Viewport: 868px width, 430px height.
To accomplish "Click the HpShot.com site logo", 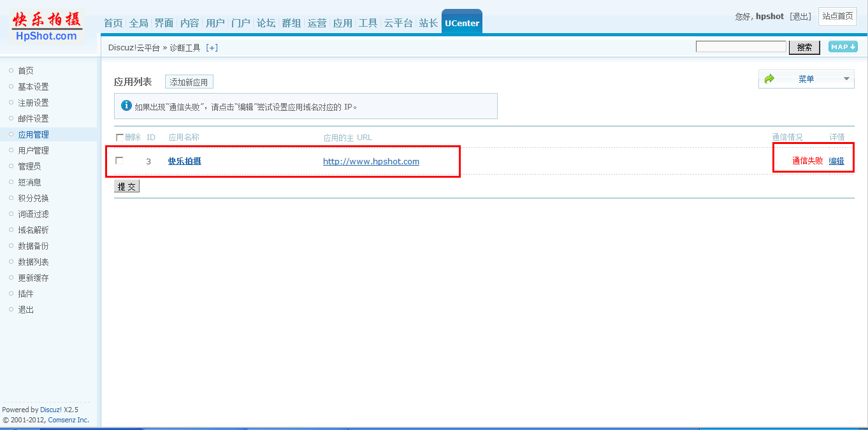I will pyautogui.click(x=47, y=25).
